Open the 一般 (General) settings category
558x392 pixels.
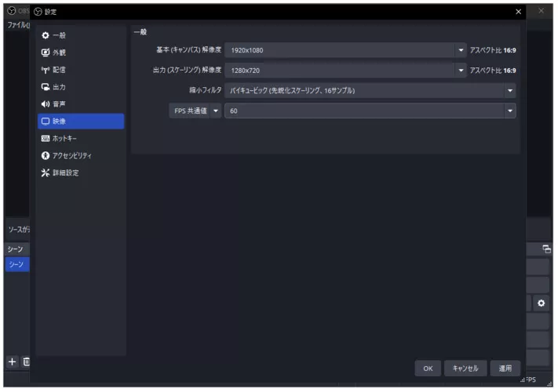[81, 35]
